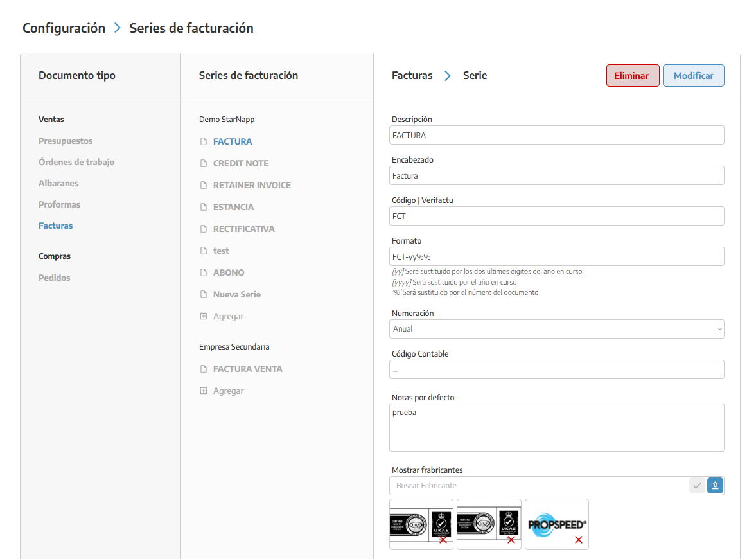Image resolution: width=756 pixels, height=559 pixels.
Task: Click the second UKAS logo thumbnail
Action: [489, 524]
